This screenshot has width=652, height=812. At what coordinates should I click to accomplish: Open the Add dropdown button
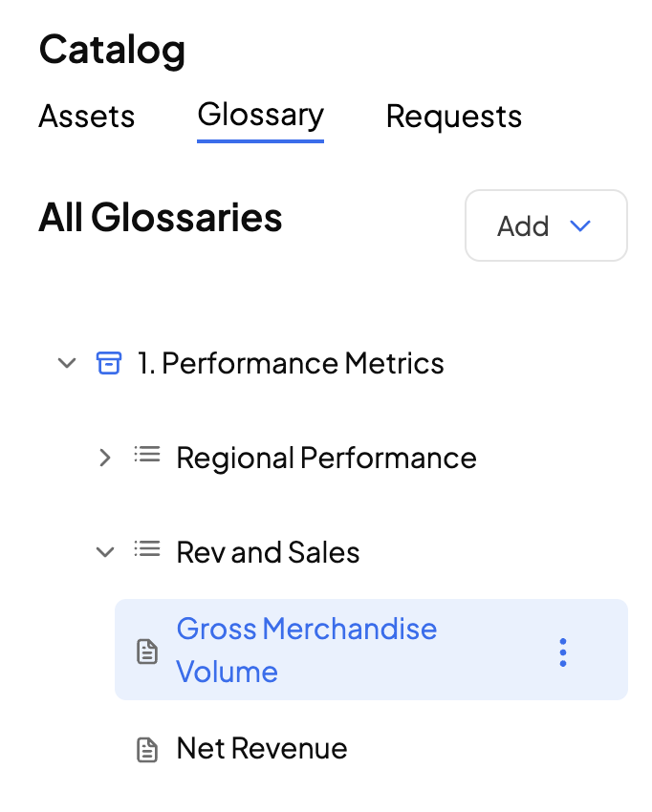545,225
